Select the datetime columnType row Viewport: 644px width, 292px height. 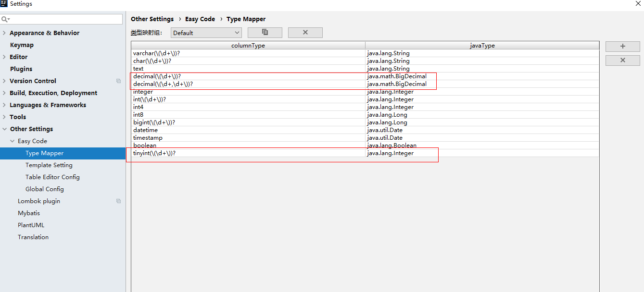tap(192, 130)
